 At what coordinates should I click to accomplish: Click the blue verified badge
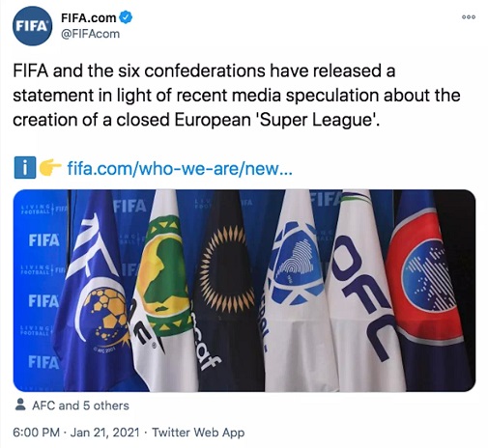126,17
